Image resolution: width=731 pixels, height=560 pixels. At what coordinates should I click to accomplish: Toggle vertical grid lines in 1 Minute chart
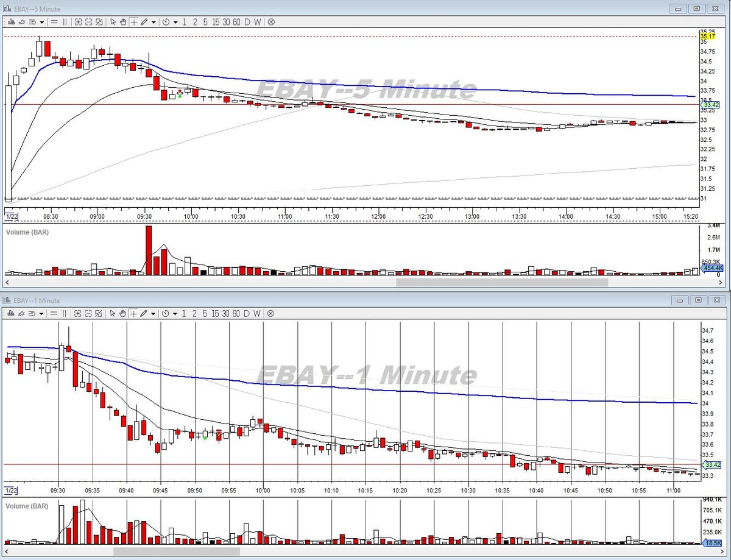click(x=65, y=313)
